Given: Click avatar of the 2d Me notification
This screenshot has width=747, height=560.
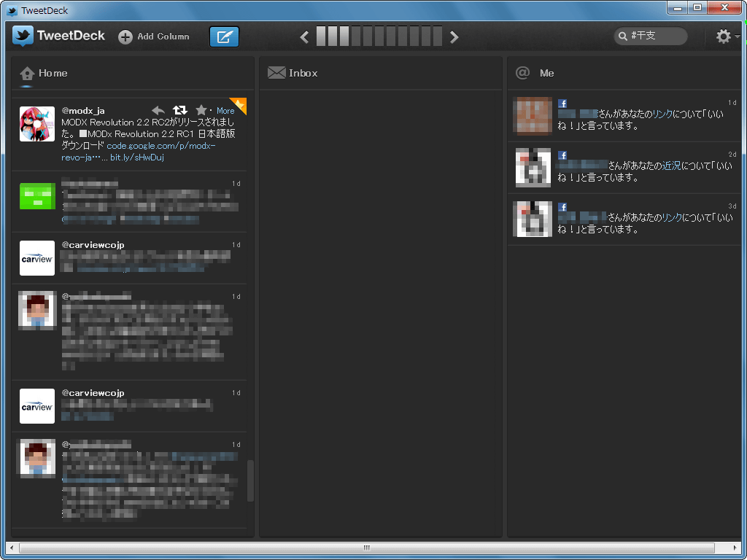Looking at the screenshot, I should click(533, 168).
